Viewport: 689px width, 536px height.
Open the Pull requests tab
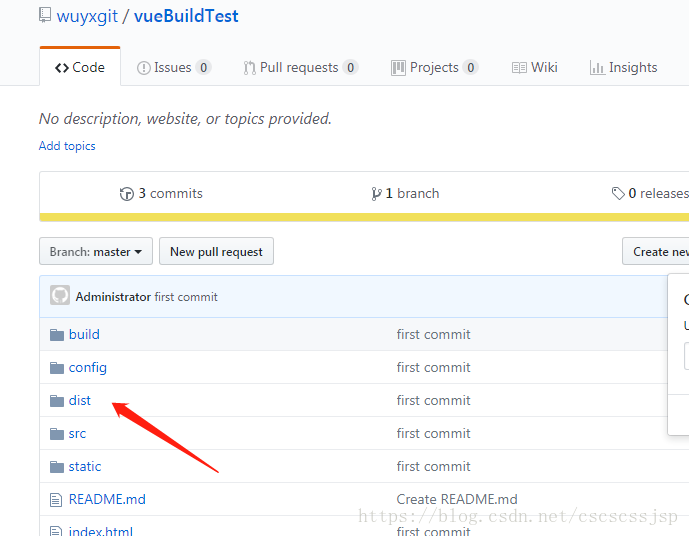click(x=301, y=67)
